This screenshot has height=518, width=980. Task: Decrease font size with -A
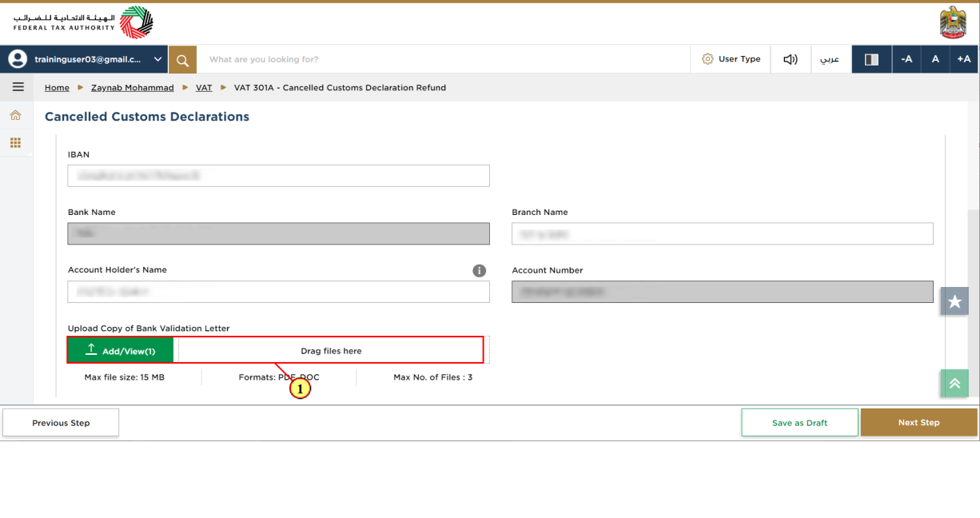pyautogui.click(x=906, y=59)
